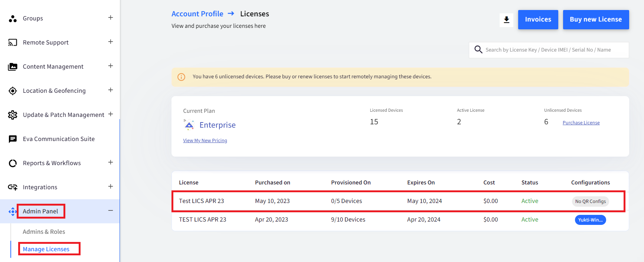Open Integrations menu item
The image size is (644, 262).
pyautogui.click(x=40, y=187)
